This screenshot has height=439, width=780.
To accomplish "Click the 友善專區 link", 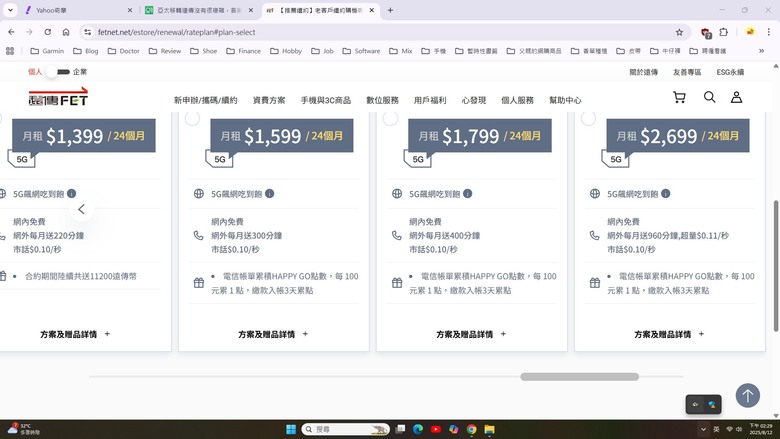I will (687, 72).
